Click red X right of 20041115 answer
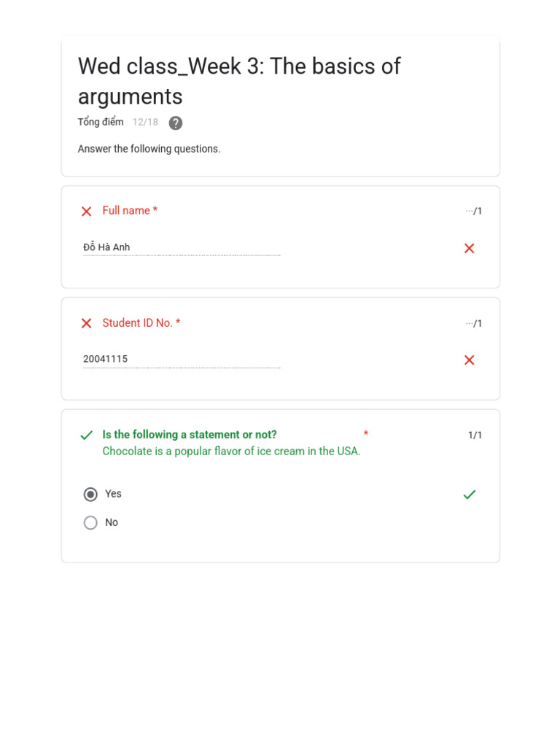This screenshot has width=560, height=747. point(470,360)
